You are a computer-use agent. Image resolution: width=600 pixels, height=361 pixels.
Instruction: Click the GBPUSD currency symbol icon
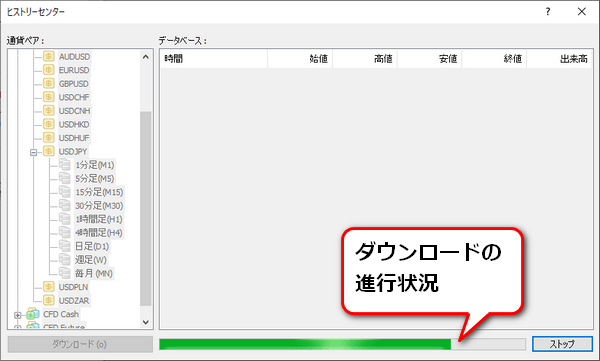point(49,83)
